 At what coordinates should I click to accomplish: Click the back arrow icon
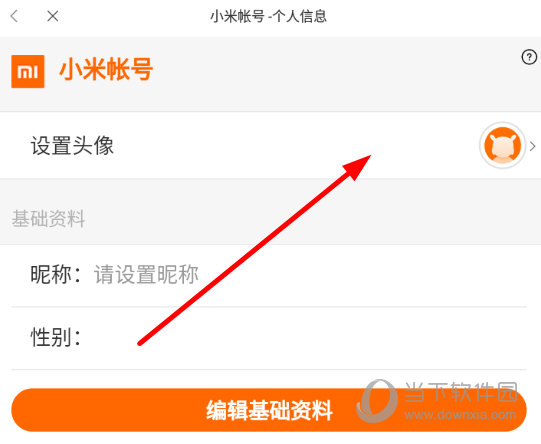pyautogui.click(x=14, y=16)
